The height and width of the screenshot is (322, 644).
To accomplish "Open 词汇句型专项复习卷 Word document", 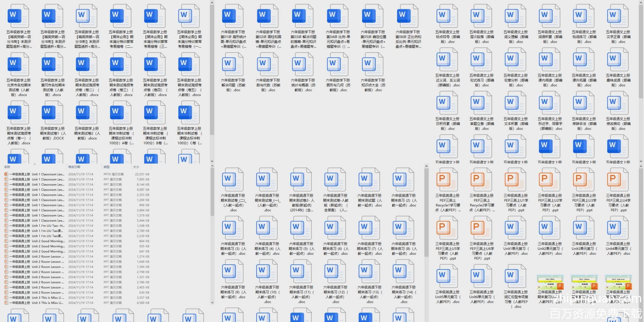I will click(x=516, y=287).
